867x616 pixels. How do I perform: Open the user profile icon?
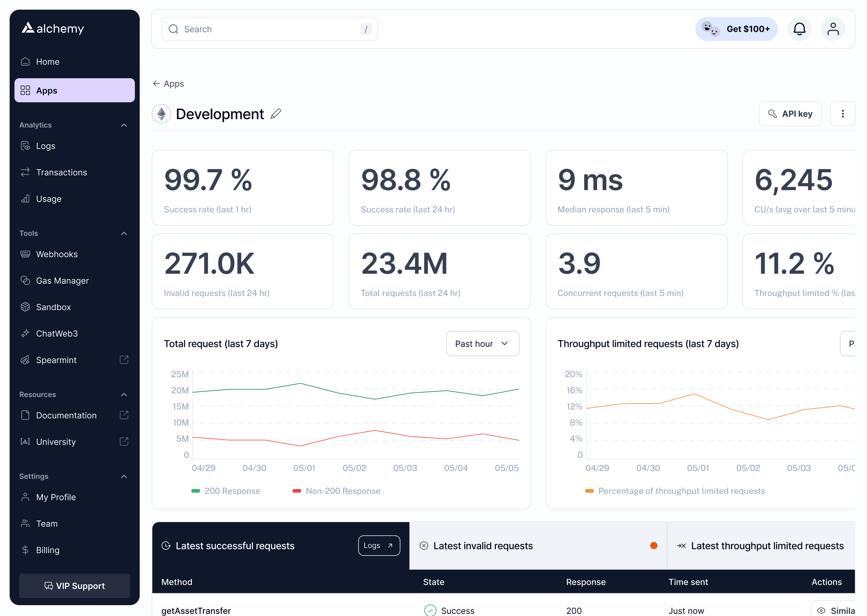tap(833, 29)
